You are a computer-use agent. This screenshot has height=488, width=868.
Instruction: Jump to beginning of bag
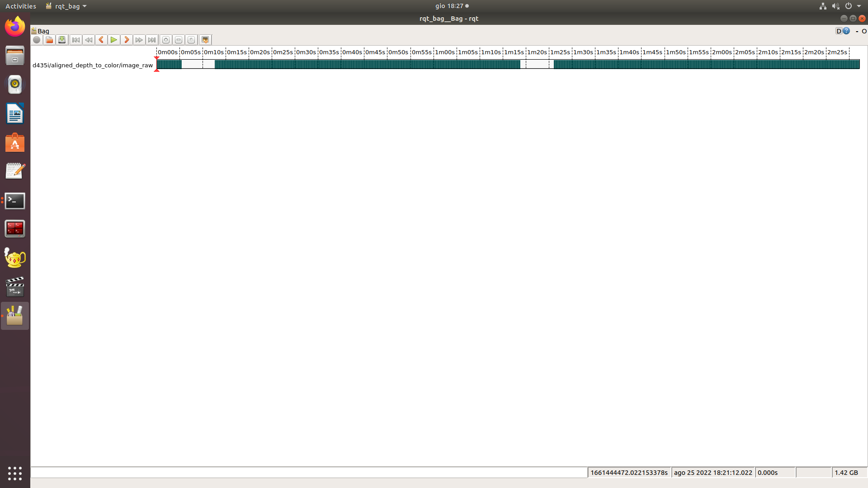(x=76, y=40)
